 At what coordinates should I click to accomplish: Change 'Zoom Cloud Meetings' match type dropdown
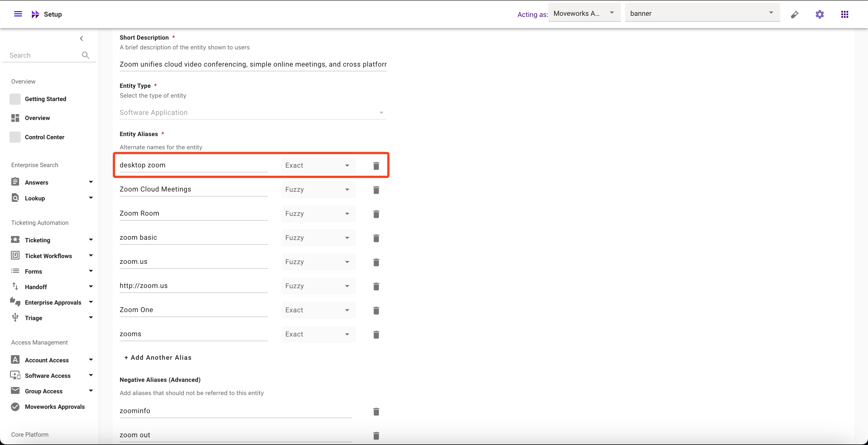tap(318, 189)
